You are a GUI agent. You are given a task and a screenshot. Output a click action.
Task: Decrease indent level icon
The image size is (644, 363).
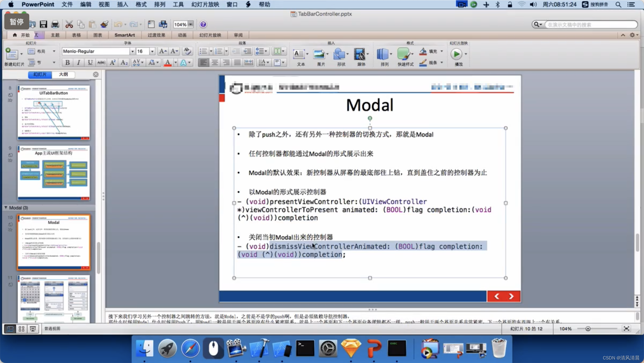tap(236, 51)
